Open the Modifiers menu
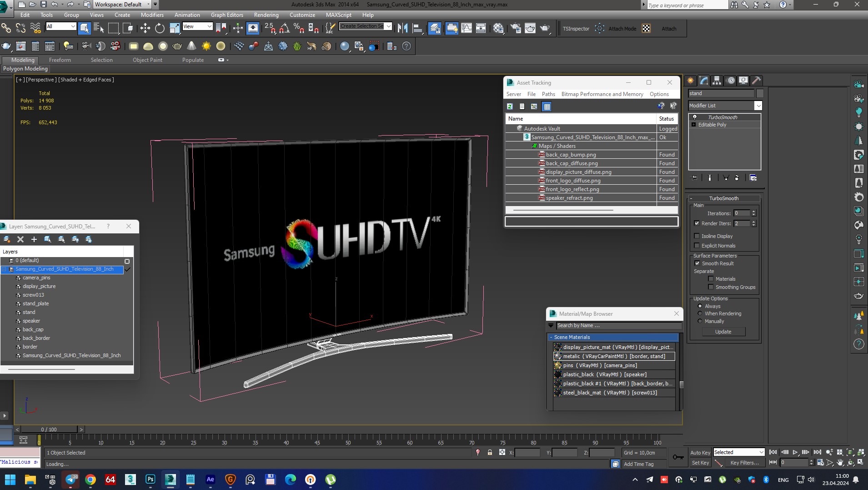Image resolution: width=868 pixels, height=490 pixels. pos(152,15)
